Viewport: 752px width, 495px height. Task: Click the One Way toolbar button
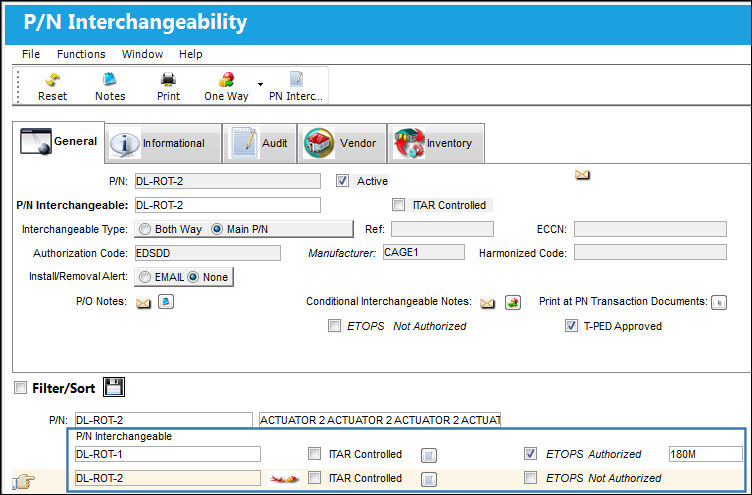[x=226, y=86]
